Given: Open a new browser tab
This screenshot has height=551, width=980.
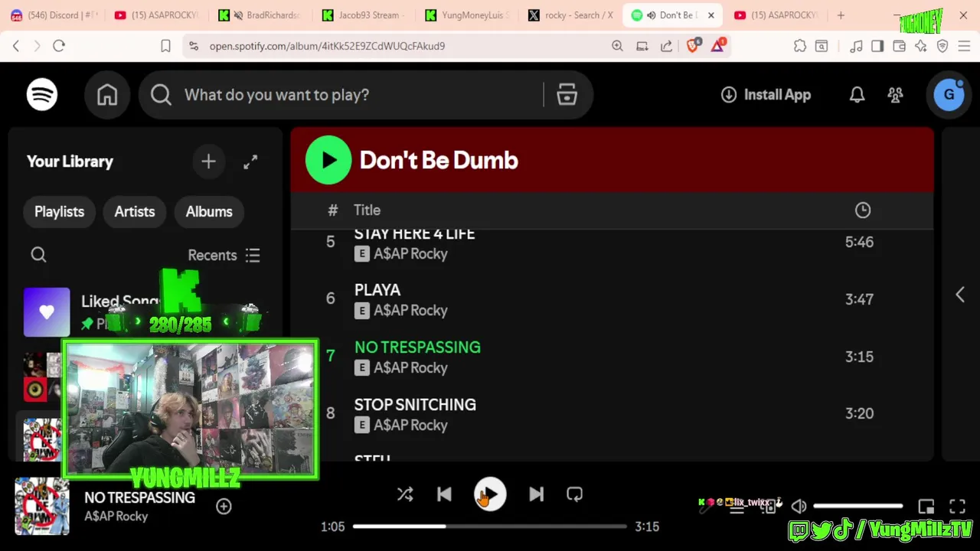Looking at the screenshot, I should click(841, 15).
